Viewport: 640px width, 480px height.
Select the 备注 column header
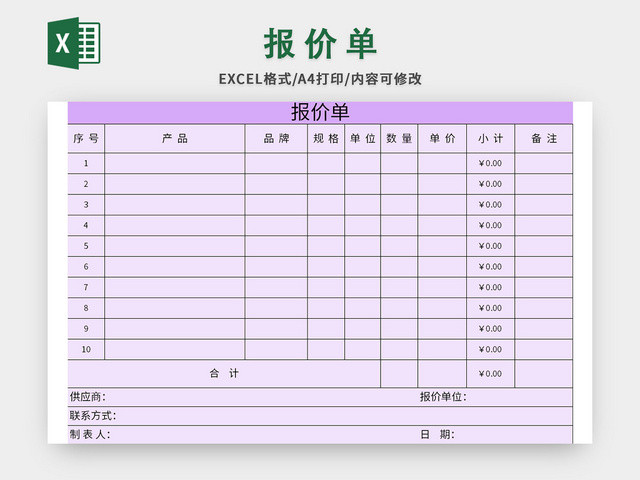point(544,139)
